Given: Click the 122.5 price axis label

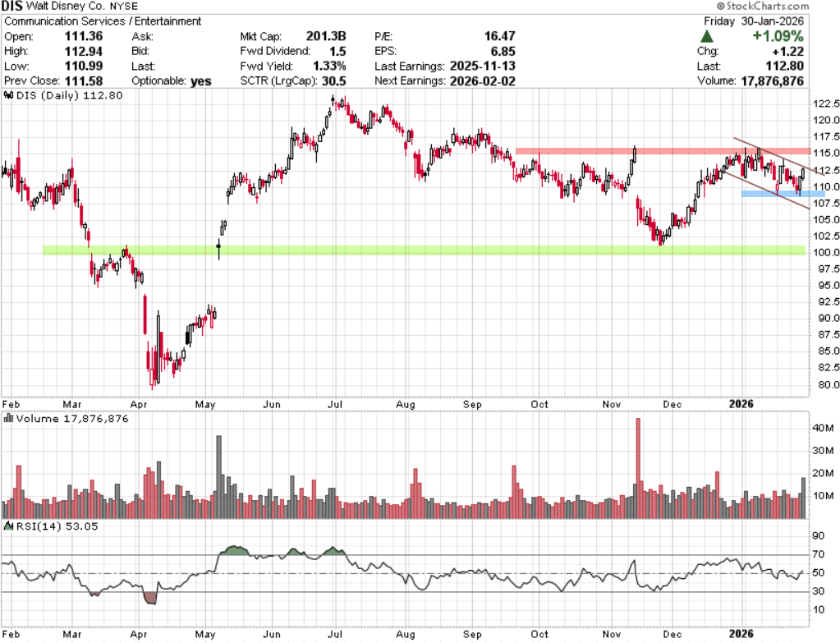Looking at the screenshot, I should [x=825, y=103].
